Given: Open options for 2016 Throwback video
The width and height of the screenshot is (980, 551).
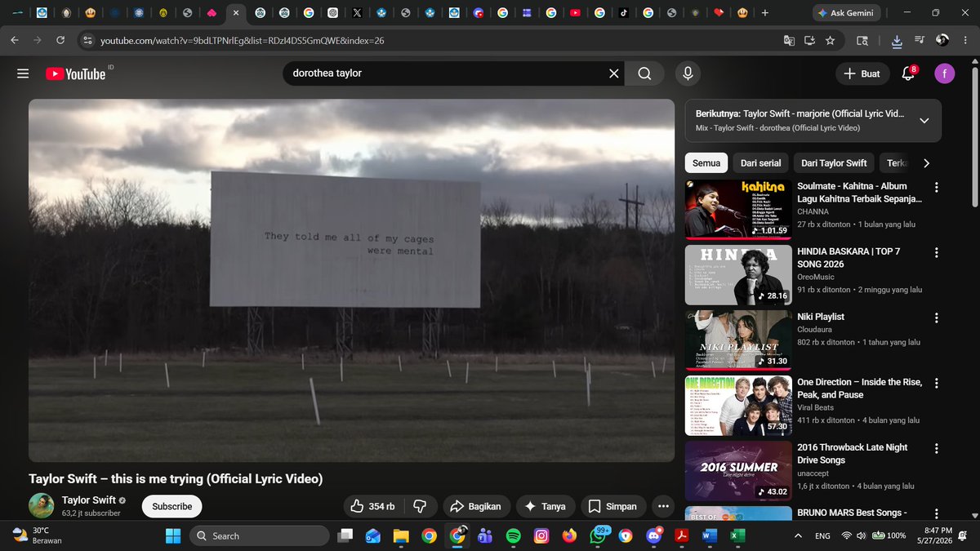Looking at the screenshot, I should pyautogui.click(x=937, y=448).
